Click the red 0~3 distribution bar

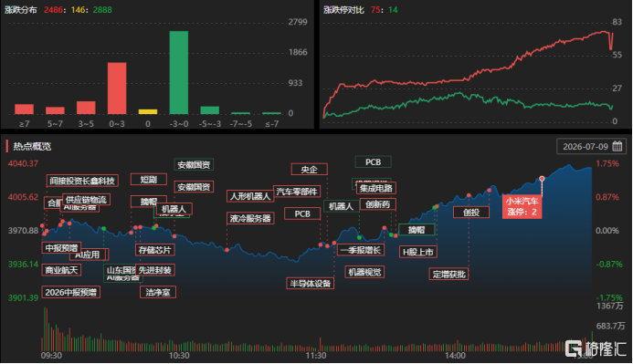[117, 88]
